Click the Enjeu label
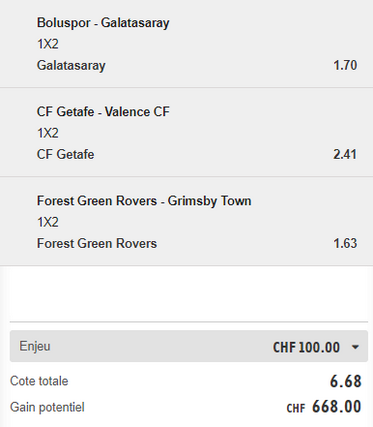Screen dimensions: 373x427 point(35,346)
